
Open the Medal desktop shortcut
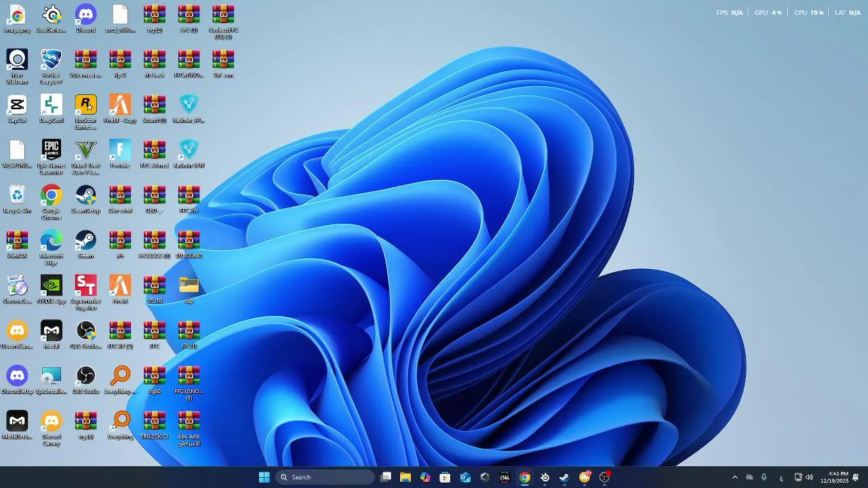click(51, 335)
